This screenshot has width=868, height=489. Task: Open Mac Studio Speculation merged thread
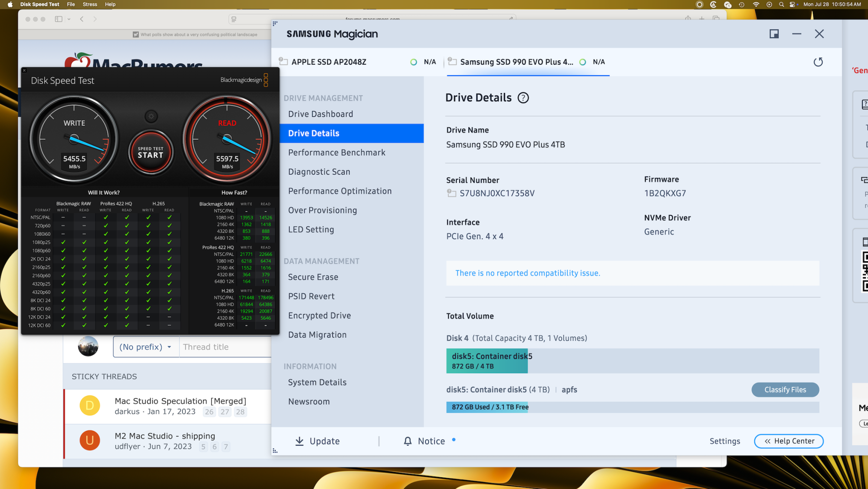tap(180, 401)
